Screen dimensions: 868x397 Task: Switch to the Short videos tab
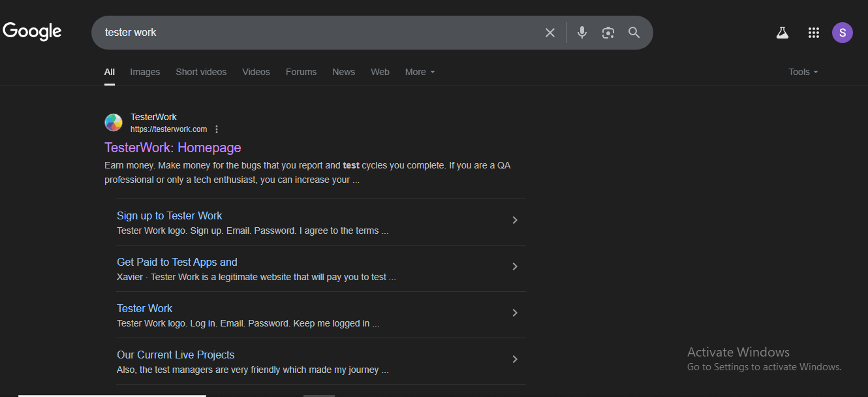pyautogui.click(x=201, y=72)
